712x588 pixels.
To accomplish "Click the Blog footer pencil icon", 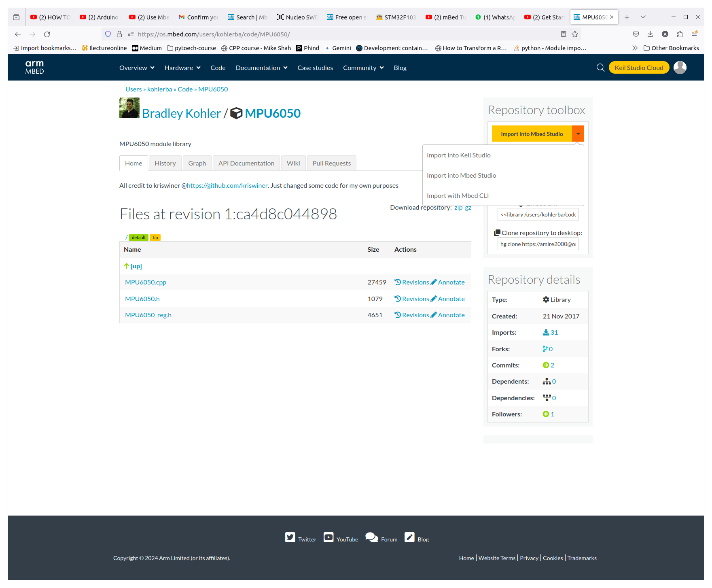I will point(409,537).
